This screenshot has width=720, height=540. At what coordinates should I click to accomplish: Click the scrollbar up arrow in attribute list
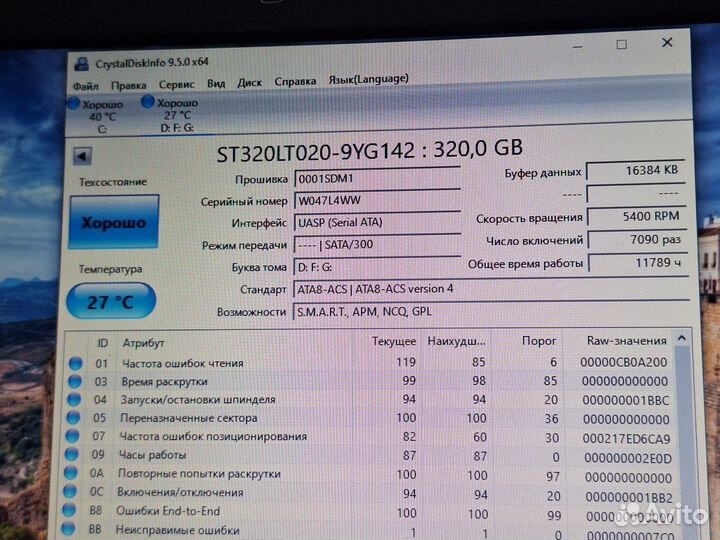click(681, 339)
